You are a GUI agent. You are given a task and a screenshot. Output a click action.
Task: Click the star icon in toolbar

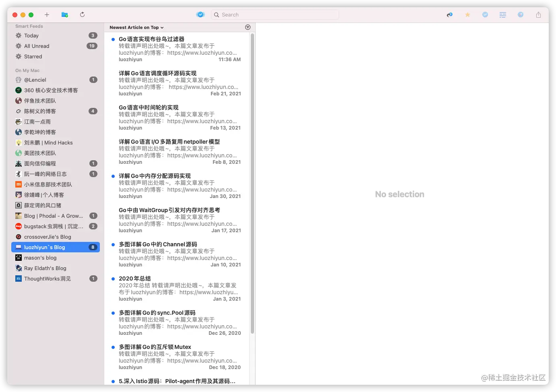(467, 15)
